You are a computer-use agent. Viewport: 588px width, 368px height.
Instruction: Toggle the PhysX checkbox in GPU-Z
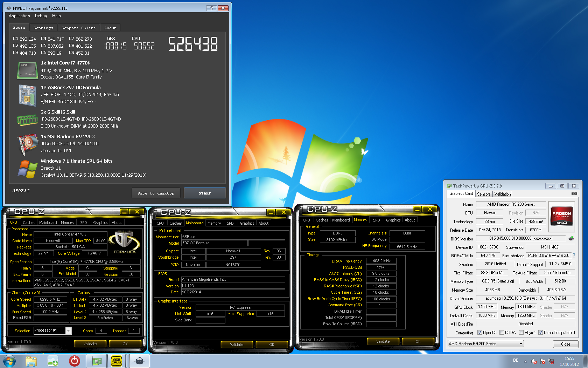[x=521, y=333]
